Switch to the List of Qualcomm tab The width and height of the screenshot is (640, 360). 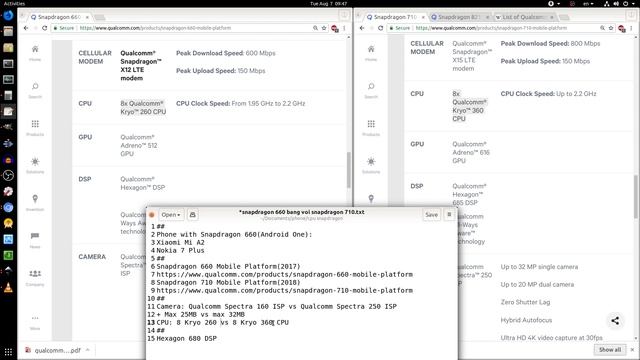point(523,17)
